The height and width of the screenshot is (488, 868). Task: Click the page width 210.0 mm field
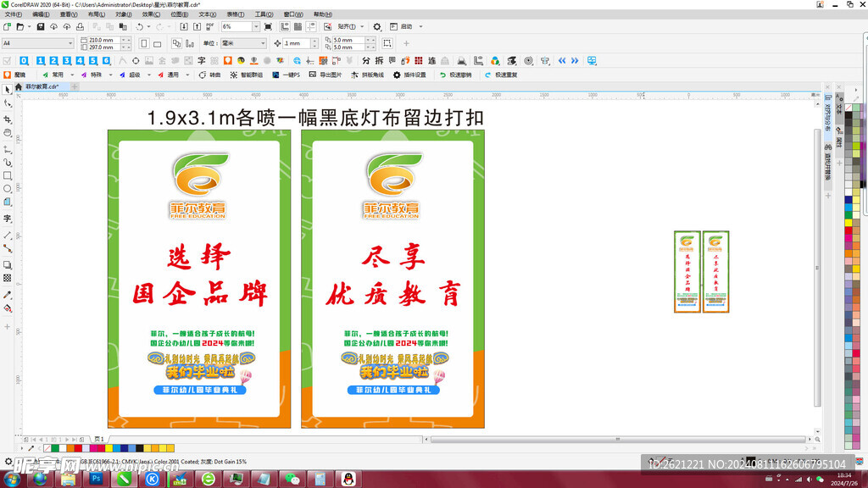[x=104, y=40]
